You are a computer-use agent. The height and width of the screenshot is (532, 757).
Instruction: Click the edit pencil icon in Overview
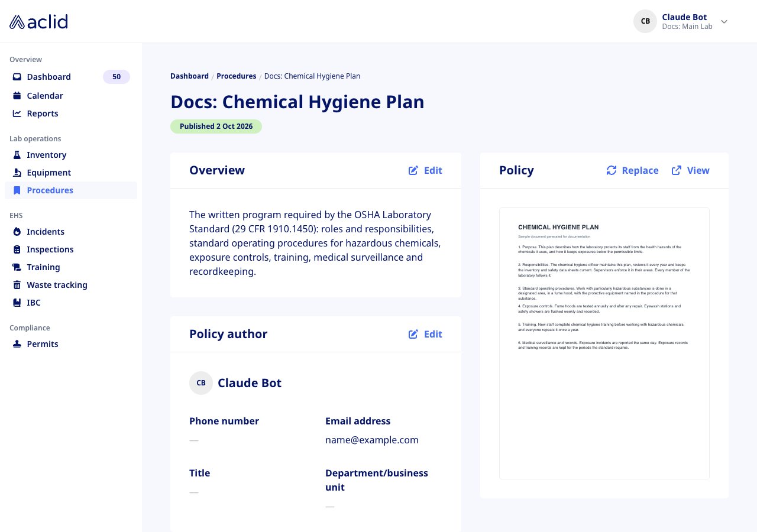click(x=413, y=170)
